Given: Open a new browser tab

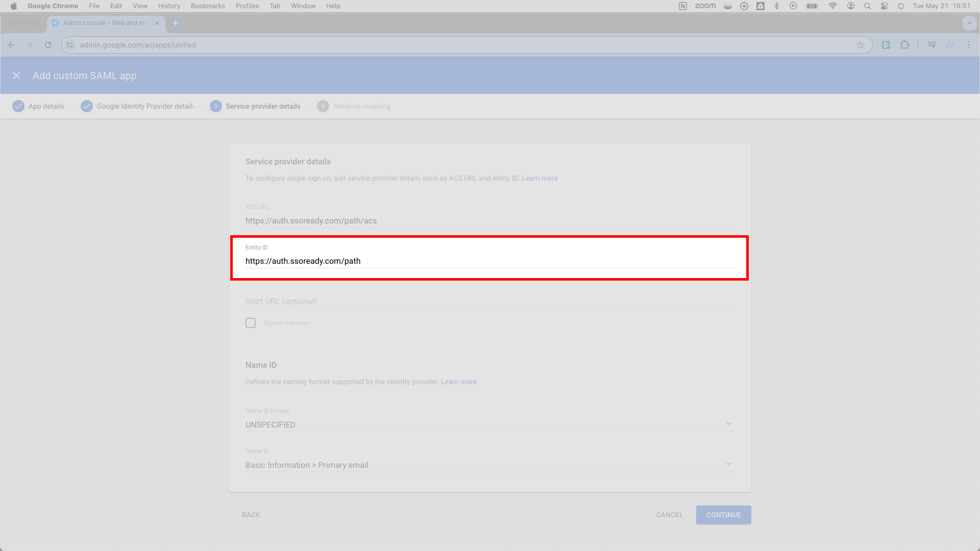Looking at the screenshot, I should (176, 23).
